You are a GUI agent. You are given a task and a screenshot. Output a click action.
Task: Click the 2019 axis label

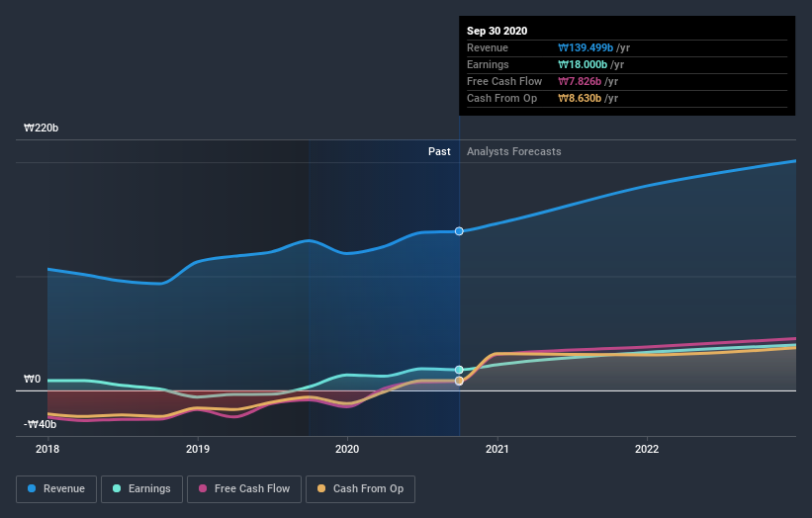tap(197, 449)
